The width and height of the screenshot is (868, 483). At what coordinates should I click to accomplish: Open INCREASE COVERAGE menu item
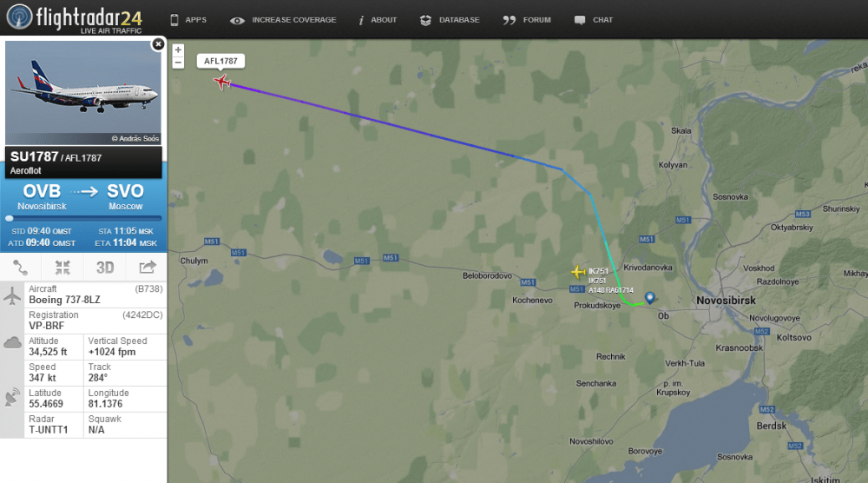(x=283, y=20)
